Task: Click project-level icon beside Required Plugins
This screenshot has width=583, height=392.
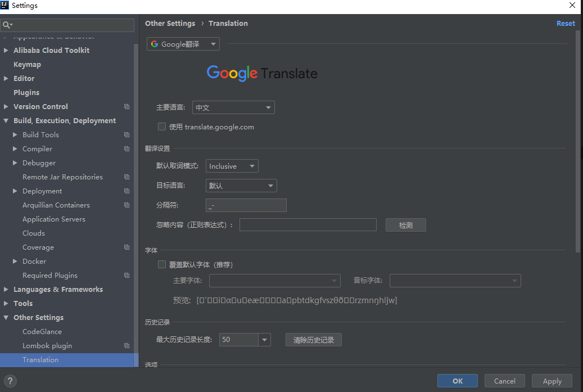Action: tap(127, 276)
